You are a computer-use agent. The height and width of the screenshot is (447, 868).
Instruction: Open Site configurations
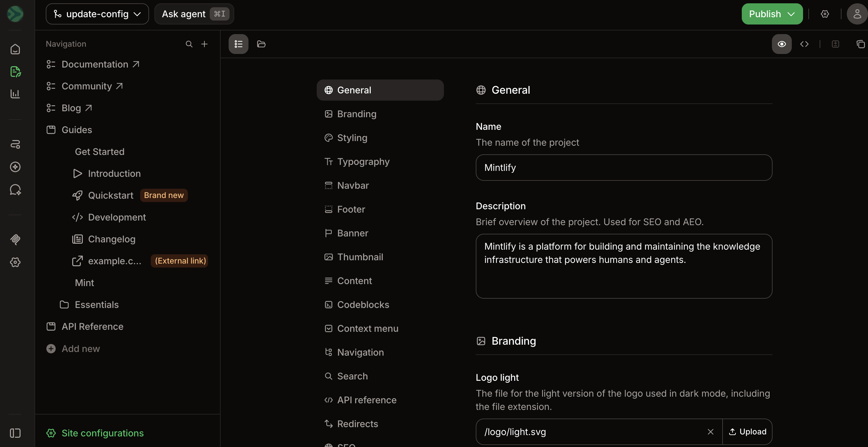(x=95, y=433)
